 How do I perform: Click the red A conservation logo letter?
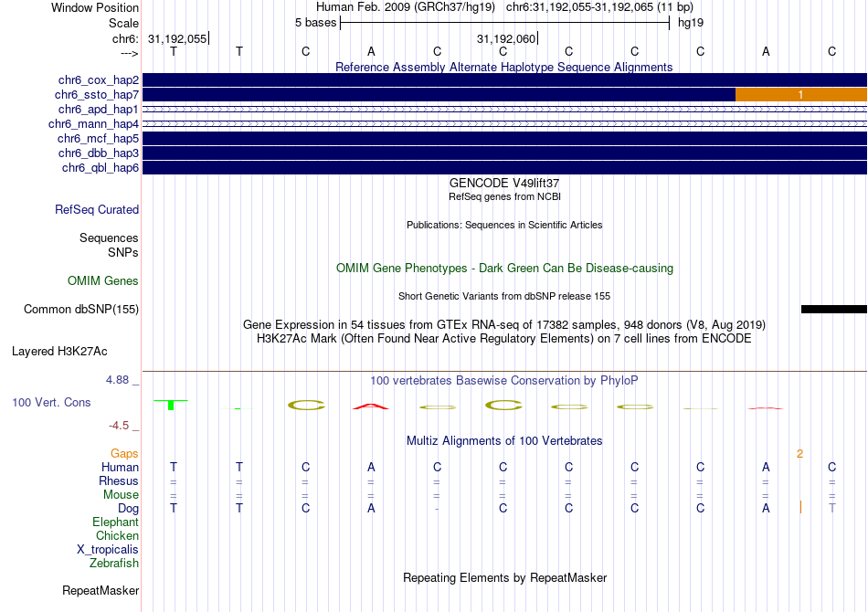click(371, 406)
